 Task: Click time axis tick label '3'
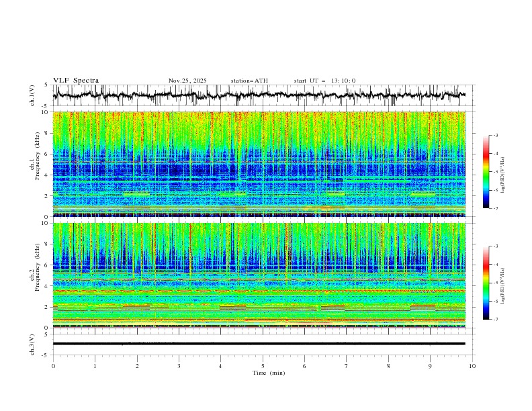179,366
